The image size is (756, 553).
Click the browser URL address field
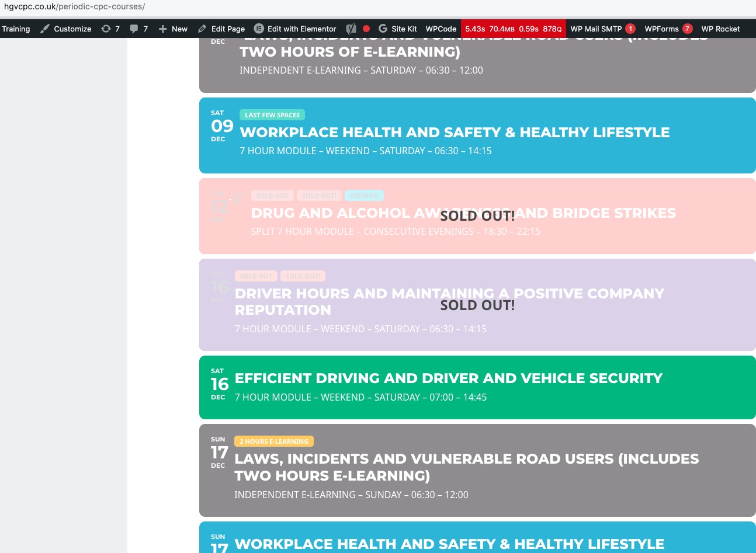point(374,7)
